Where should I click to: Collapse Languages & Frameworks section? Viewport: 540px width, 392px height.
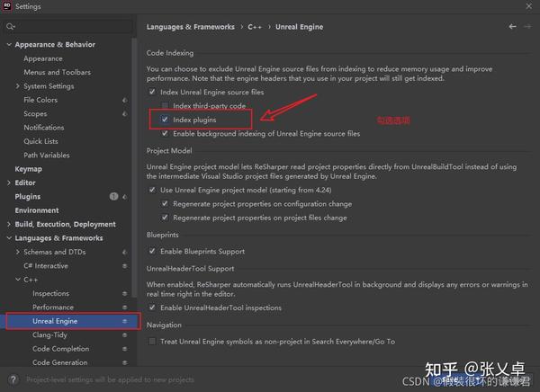9,238
